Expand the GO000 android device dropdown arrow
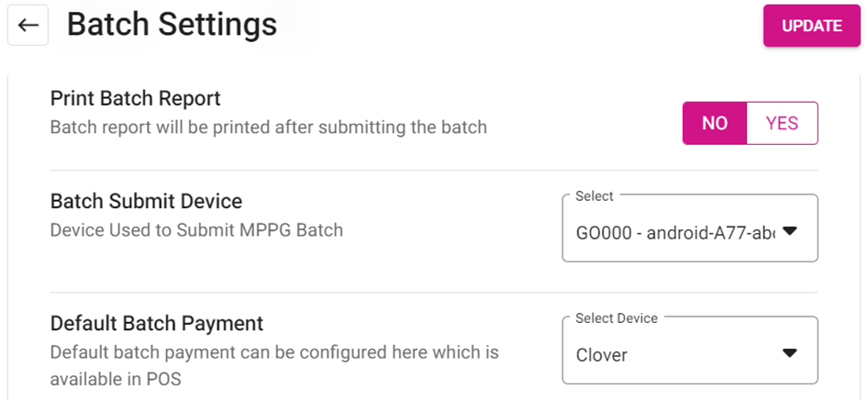Image resolution: width=868 pixels, height=400 pixels. point(788,231)
